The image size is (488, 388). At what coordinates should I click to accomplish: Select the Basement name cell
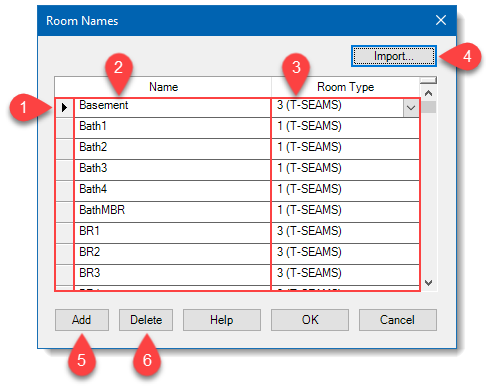[x=172, y=107]
